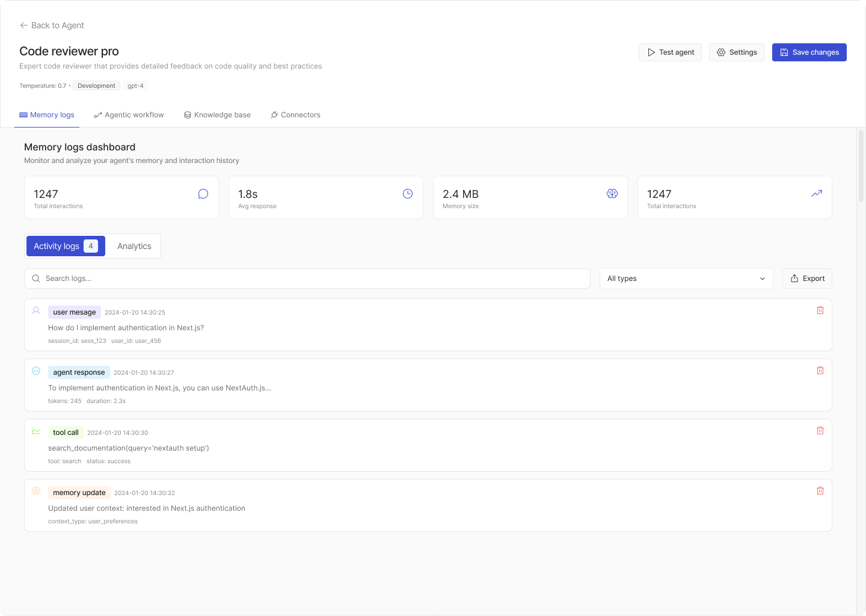Click the search_documentation tool call text
The height and width of the screenshot is (616, 866).
click(129, 448)
